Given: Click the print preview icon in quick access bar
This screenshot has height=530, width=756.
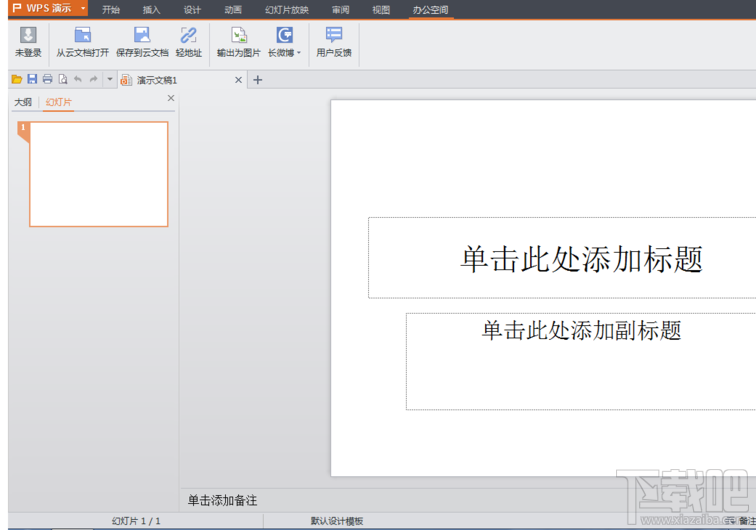Looking at the screenshot, I should 62,79.
